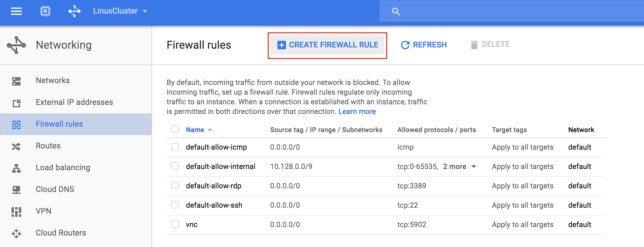Check the vnc rule checkbox

(175, 224)
